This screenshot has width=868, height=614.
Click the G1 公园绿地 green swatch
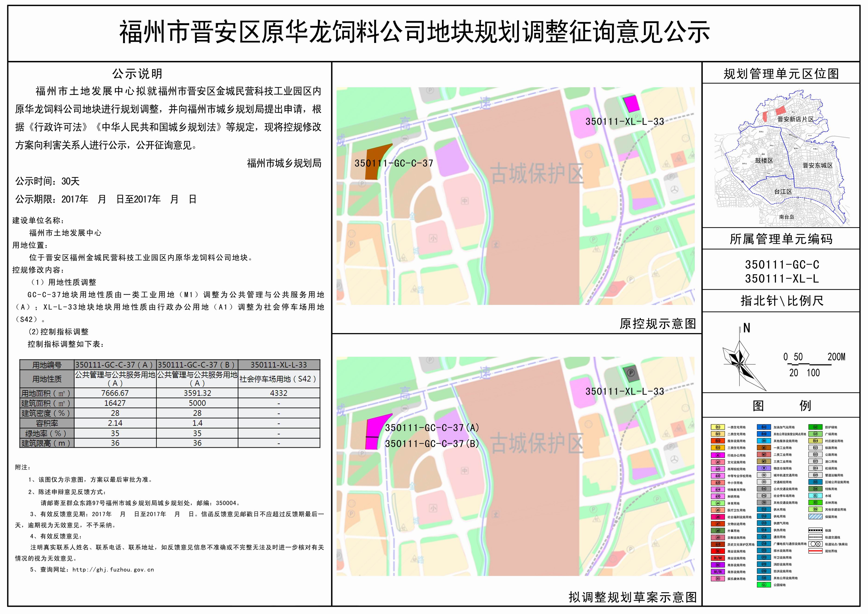[x=764, y=585]
